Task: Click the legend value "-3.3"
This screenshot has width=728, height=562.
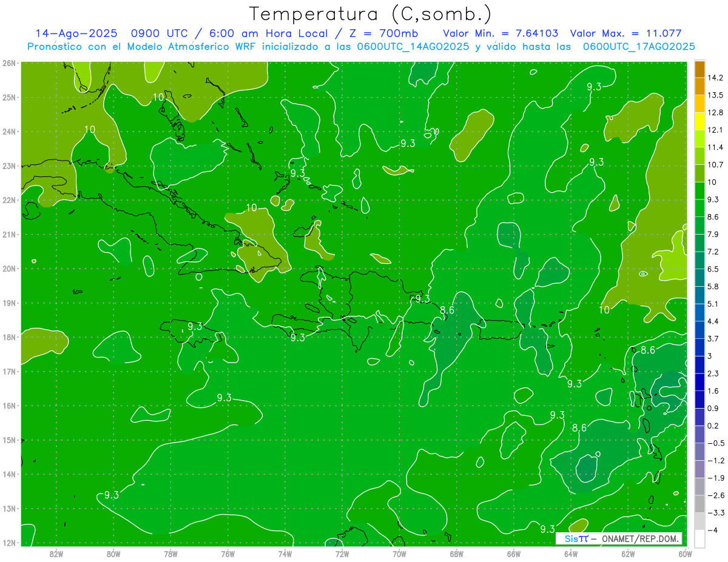Action: click(x=715, y=513)
